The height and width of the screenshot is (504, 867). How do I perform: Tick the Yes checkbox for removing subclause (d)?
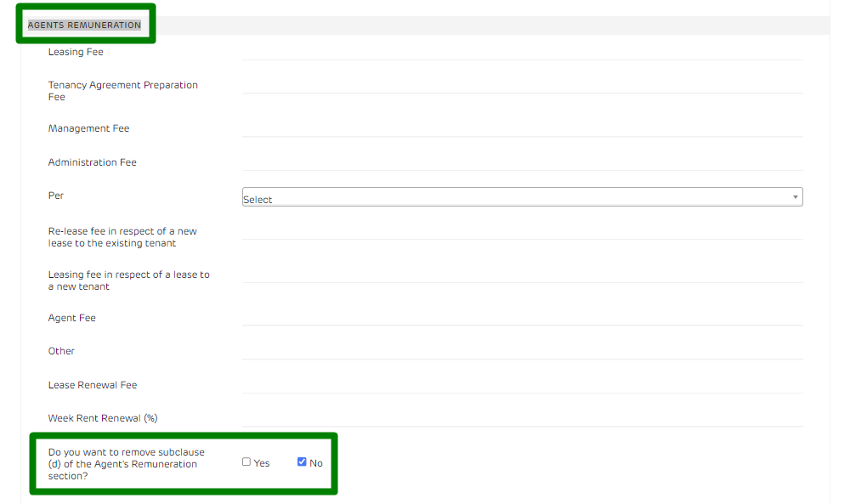(246, 462)
